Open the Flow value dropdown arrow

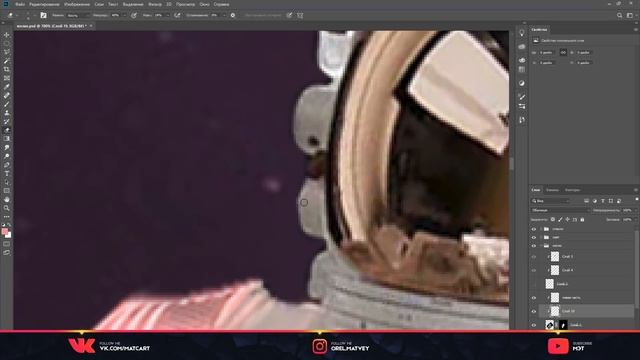(167, 16)
